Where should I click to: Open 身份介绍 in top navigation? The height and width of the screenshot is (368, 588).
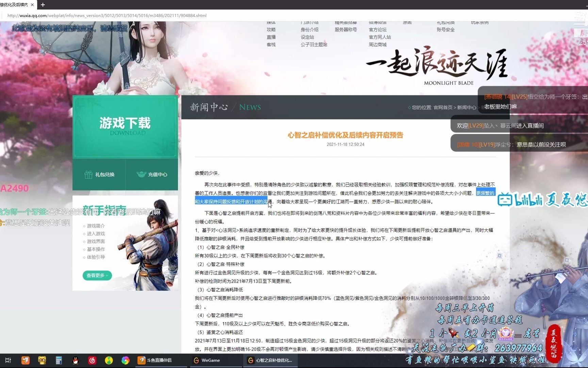point(309,30)
